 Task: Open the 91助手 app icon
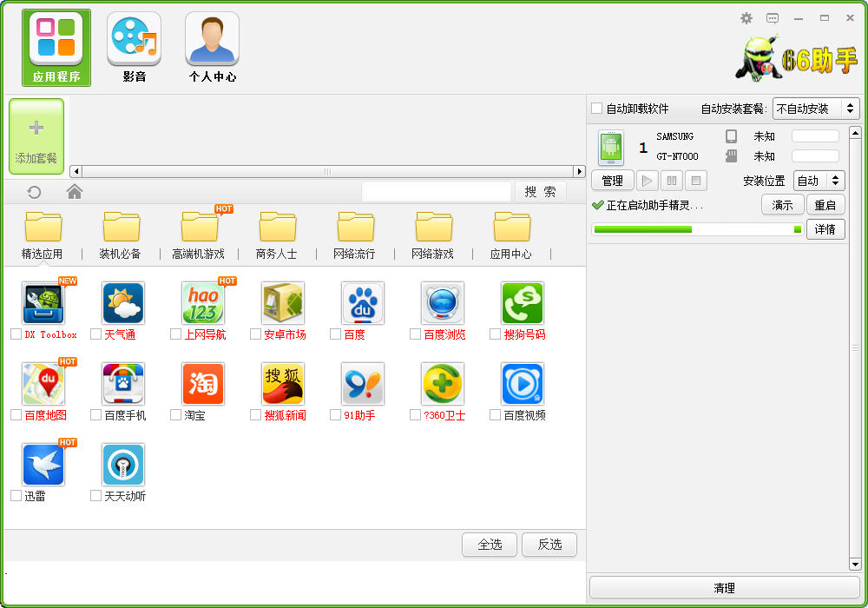[363, 384]
